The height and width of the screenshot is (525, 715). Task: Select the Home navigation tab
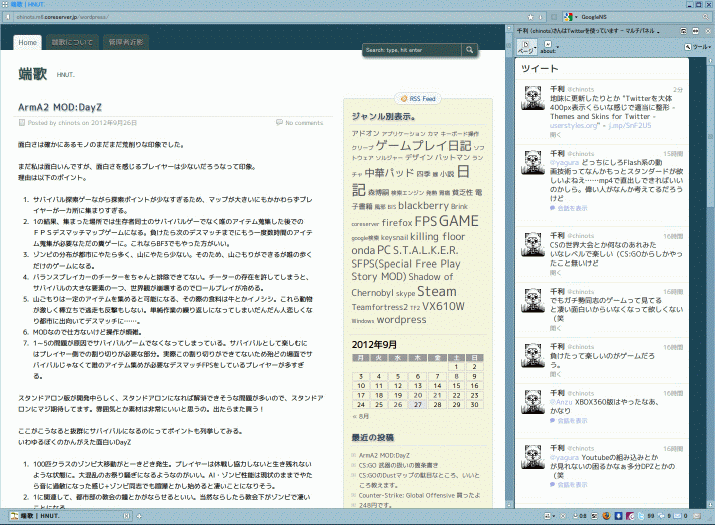tap(27, 42)
